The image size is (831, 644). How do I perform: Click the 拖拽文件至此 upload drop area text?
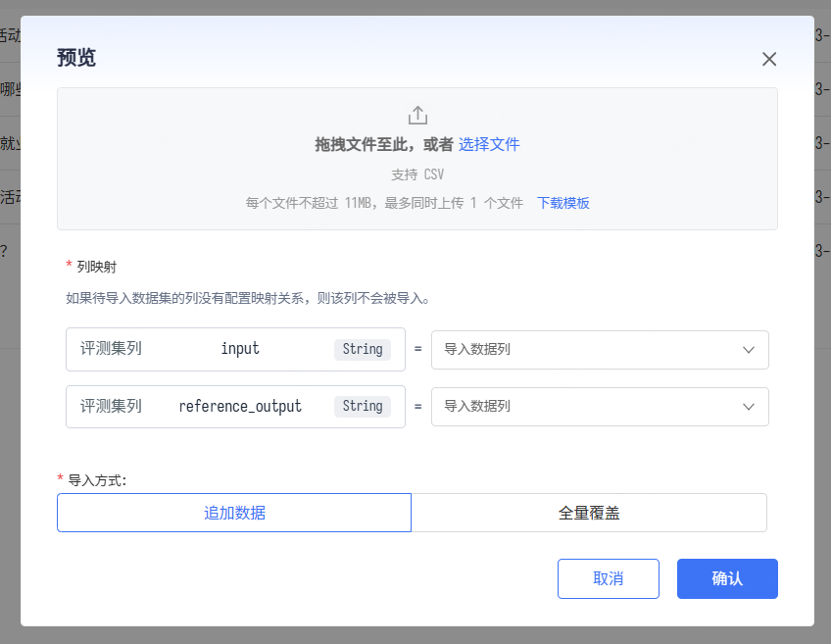point(384,144)
